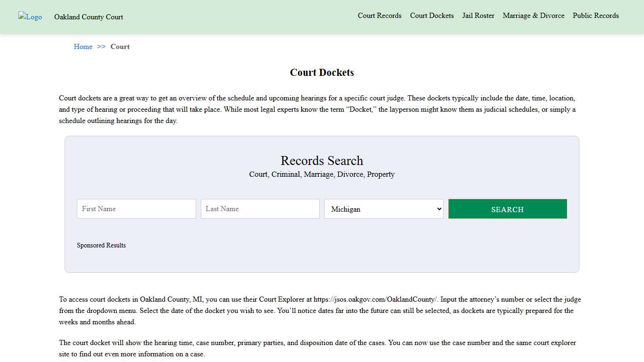Click the broken Logo image in header
This screenshot has width=644, height=362.
[x=30, y=17]
